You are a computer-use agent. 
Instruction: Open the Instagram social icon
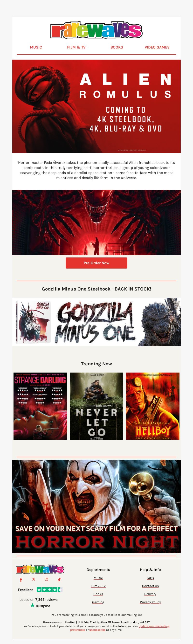tap(47, 579)
